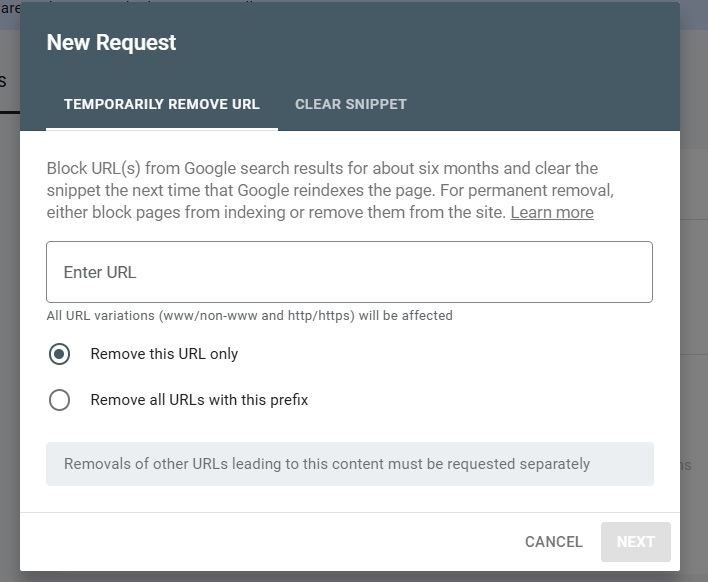The image size is (708, 582).
Task: Click the dimmed background right of the dialog
Action: (x=694, y=300)
